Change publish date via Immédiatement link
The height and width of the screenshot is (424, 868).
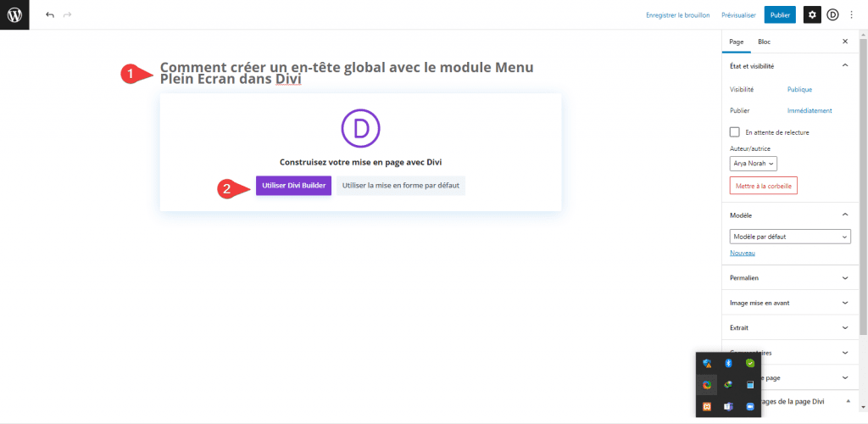point(810,111)
